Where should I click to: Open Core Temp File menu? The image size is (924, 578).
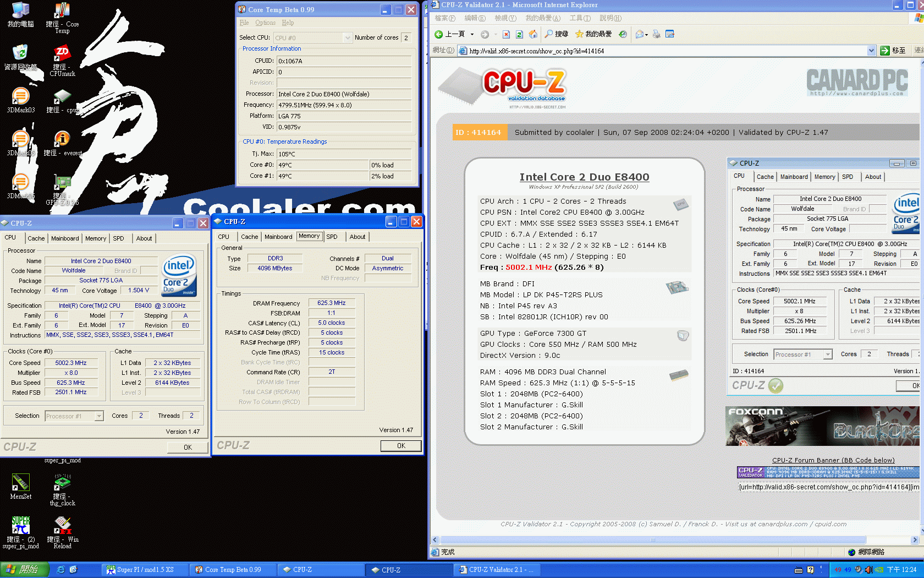pos(244,23)
